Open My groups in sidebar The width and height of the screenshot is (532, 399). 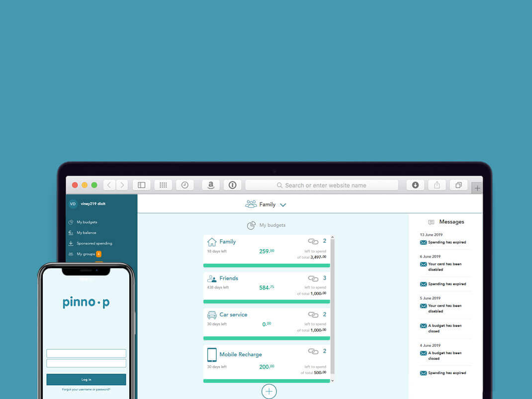pos(86,254)
